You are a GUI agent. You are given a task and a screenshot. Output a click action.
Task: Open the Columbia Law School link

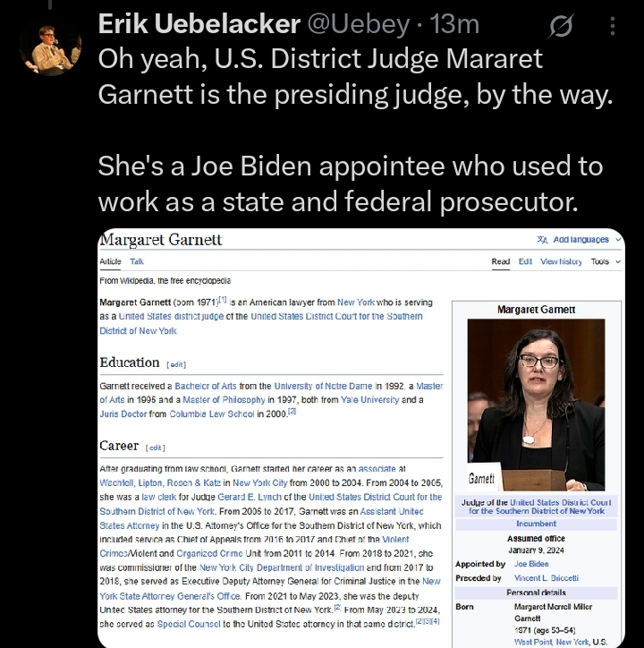[x=211, y=414]
